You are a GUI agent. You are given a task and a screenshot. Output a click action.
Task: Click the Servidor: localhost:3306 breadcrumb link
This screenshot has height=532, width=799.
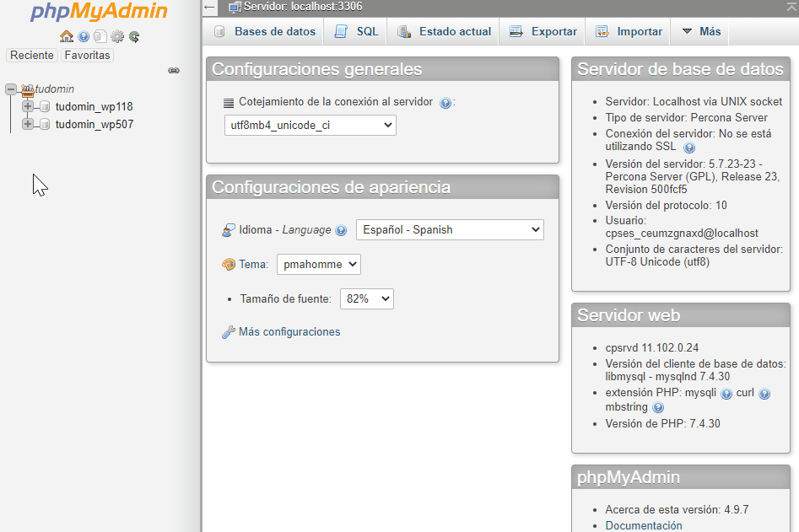click(x=303, y=7)
